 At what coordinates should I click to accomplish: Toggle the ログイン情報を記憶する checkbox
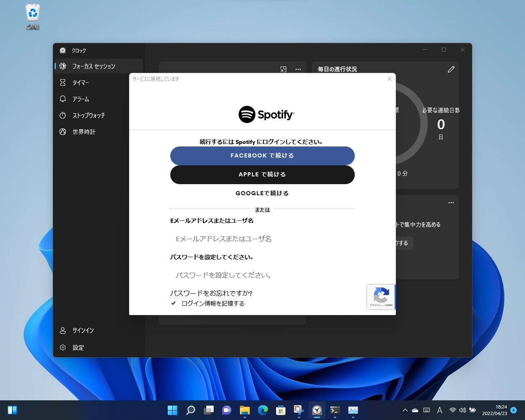click(x=173, y=304)
